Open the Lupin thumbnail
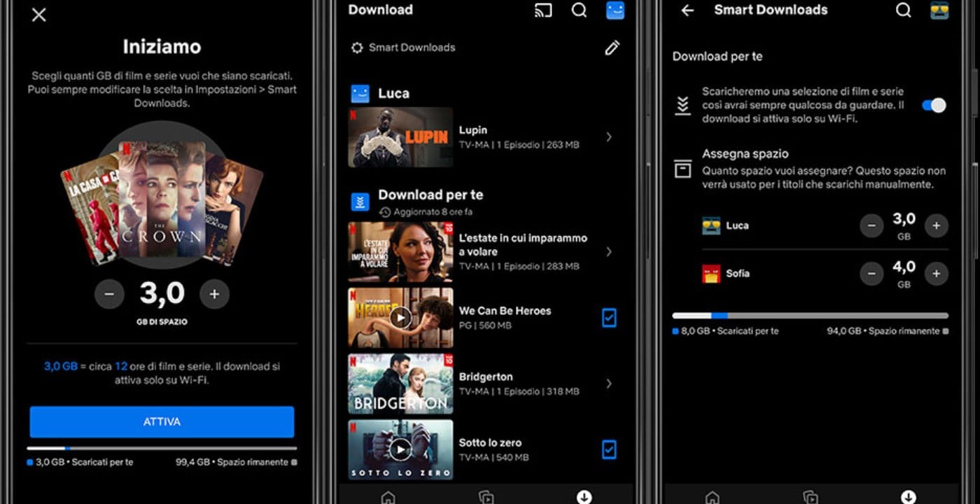Viewport: 980px width, 504px height. 400,137
